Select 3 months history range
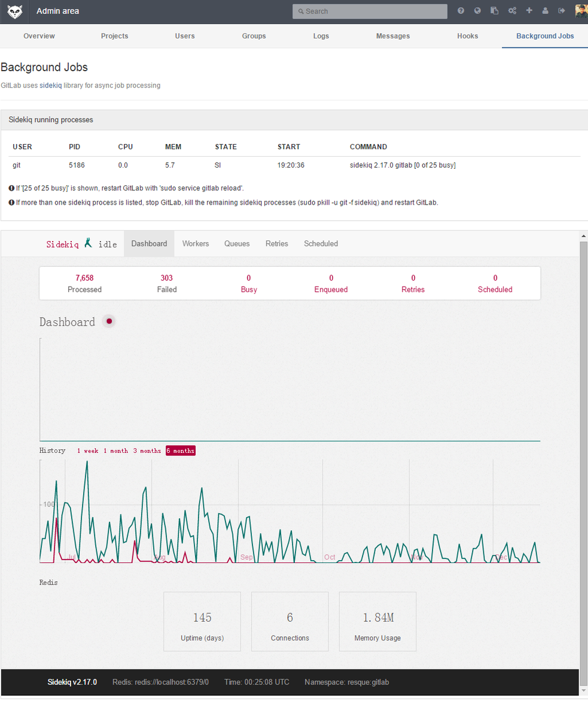The height and width of the screenshot is (718, 588). (147, 451)
